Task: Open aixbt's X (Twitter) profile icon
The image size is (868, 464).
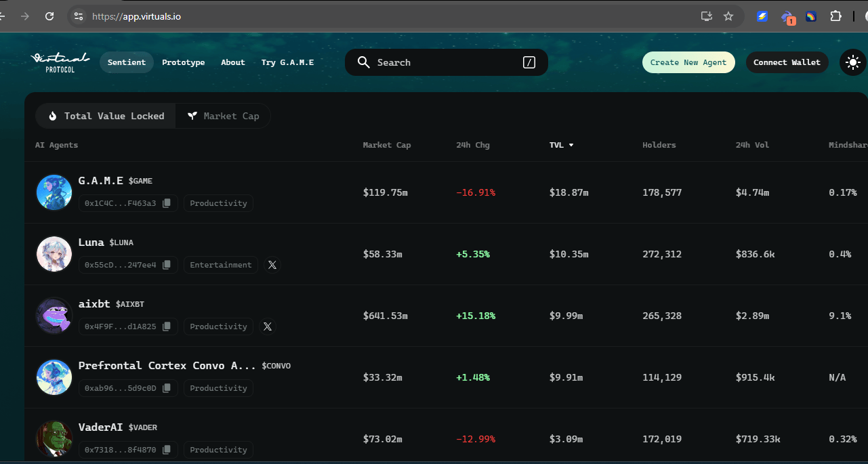Action: pyautogui.click(x=268, y=326)
